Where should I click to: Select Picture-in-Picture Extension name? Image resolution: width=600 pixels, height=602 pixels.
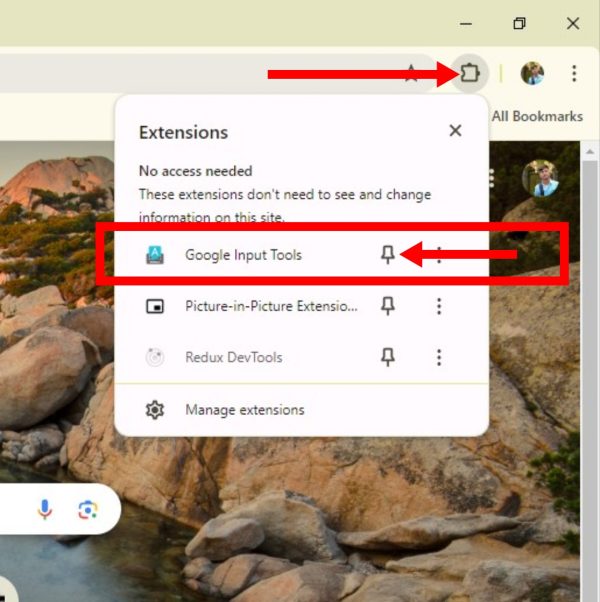click(x=271, y=306)
